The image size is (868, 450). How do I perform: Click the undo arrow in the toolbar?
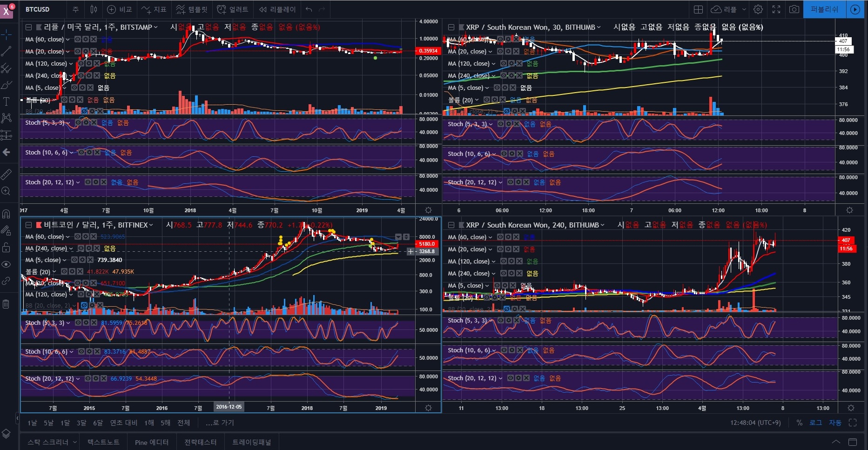[x=309, y=9]
